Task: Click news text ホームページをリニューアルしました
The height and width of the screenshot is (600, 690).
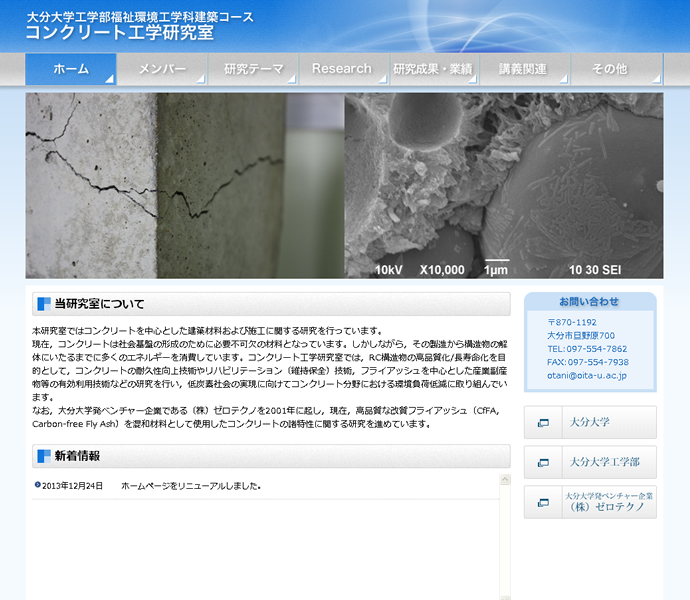Action: click(191, 486)
